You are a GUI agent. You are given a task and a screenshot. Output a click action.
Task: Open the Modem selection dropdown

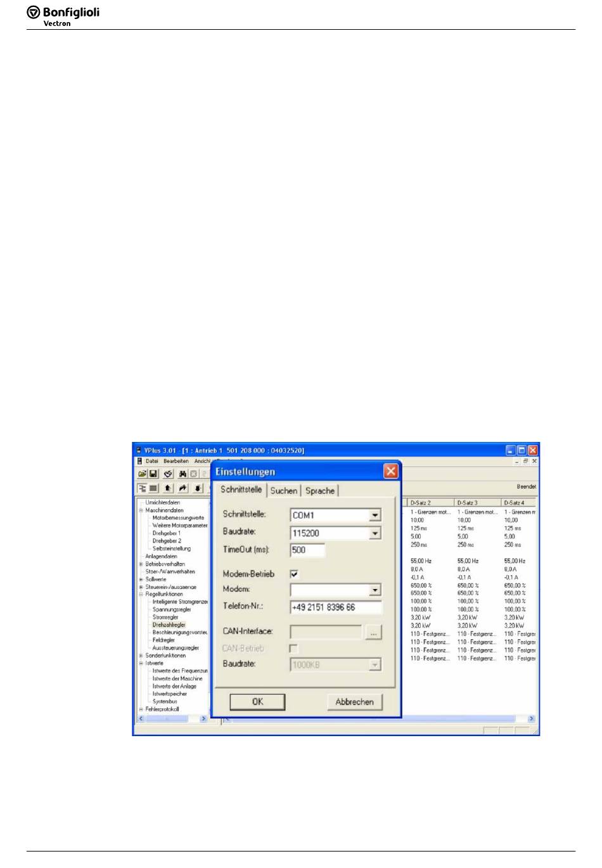coord(375,590)
